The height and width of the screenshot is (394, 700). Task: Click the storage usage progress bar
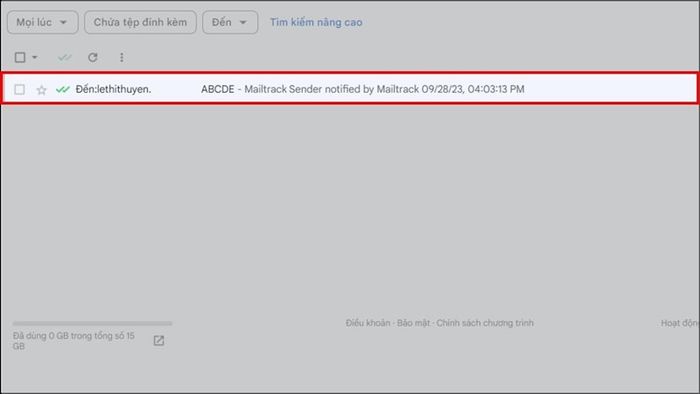coord(92,323)
